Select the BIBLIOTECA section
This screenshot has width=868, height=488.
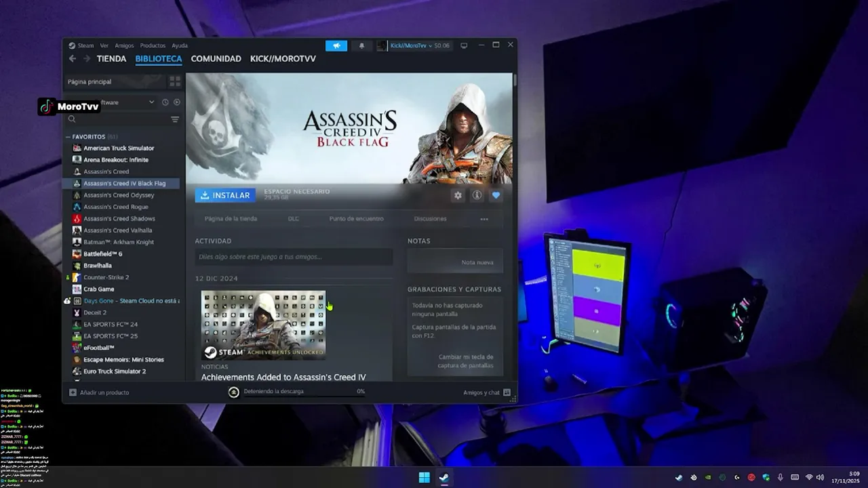pyautogui.click(x=159, y=59)
